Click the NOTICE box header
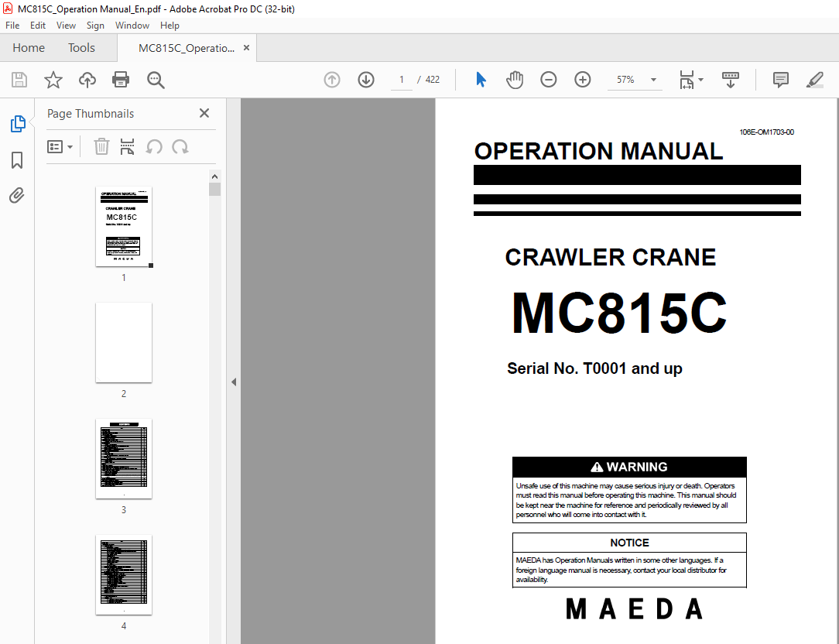 point(629,543)
